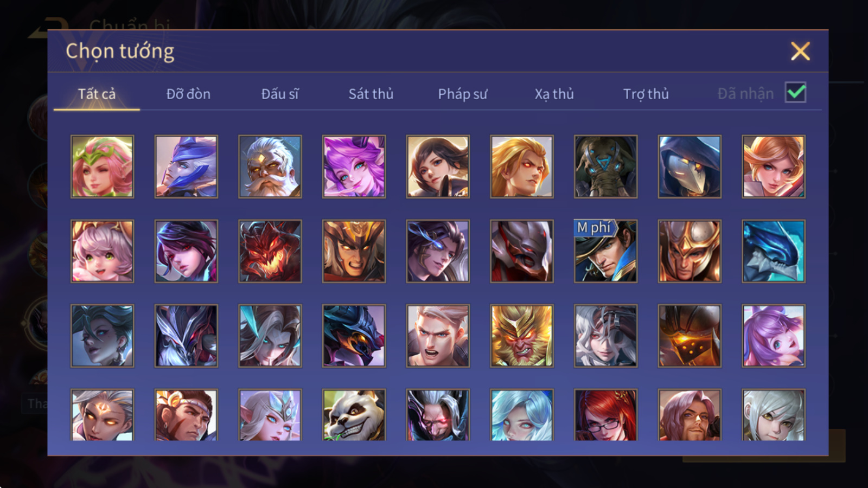
Task: Open the Sát thủ tab
Action: 371,94
